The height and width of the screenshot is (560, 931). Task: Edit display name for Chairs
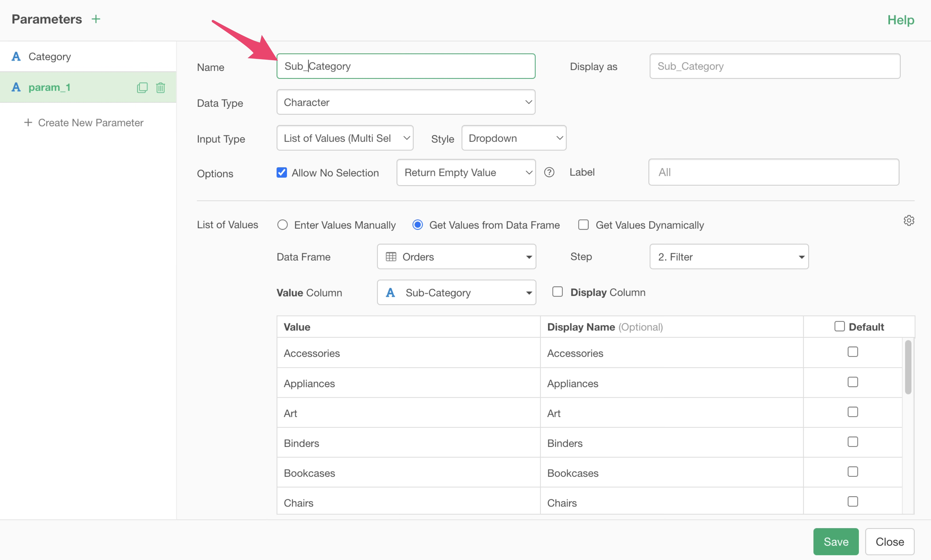[x=672, y=501]
